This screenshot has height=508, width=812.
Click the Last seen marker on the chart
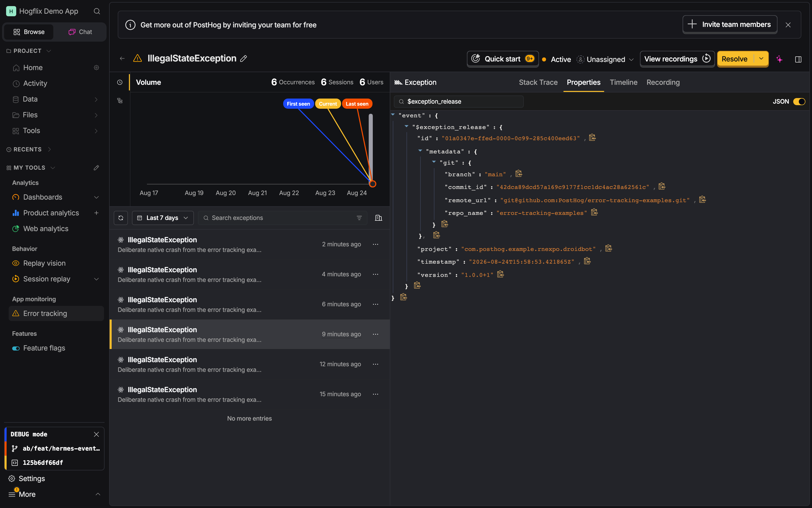357,104
